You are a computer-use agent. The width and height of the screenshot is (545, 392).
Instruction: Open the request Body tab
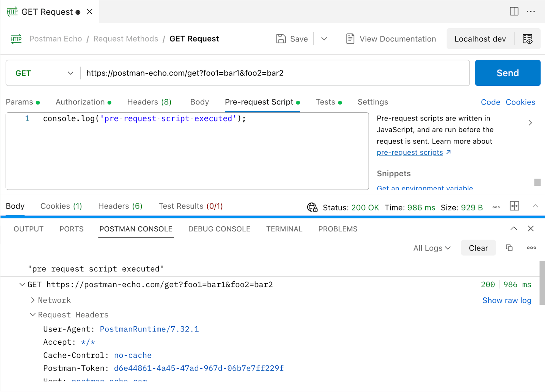200,102
